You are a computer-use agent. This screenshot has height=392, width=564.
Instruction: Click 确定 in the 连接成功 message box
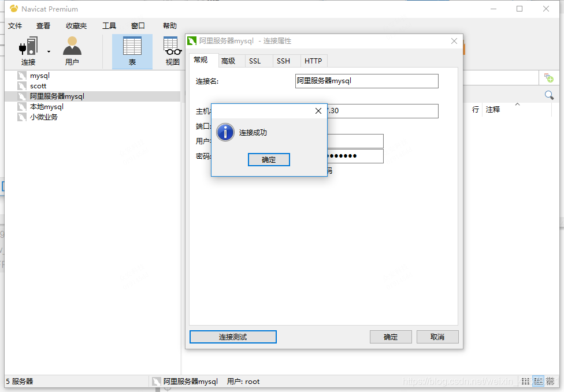tap(269, 159)
